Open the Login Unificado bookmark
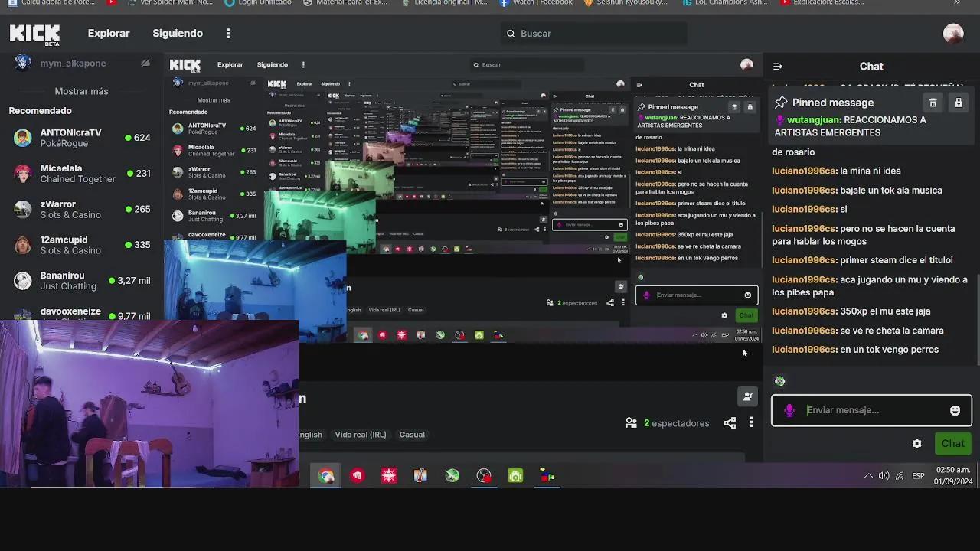Image resolution: width=980 pixels, height=551 pixels. (x=259, y=3)
